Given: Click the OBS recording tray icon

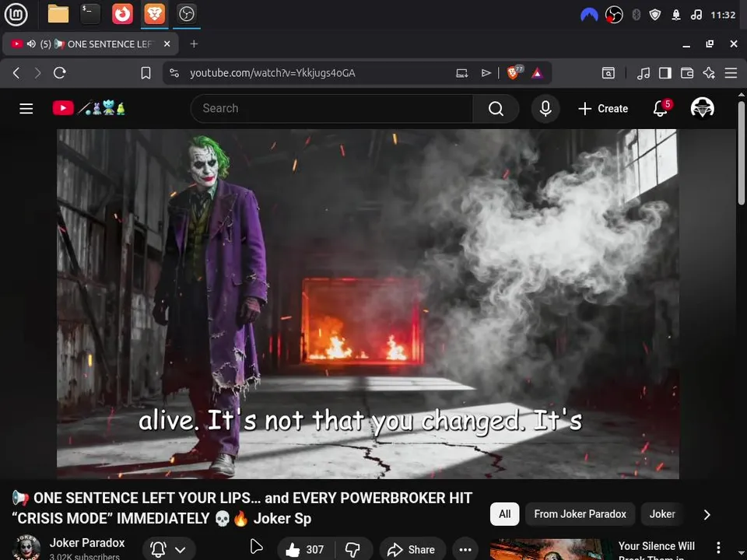Looking at the screenshot, I should tap(614, 15).
